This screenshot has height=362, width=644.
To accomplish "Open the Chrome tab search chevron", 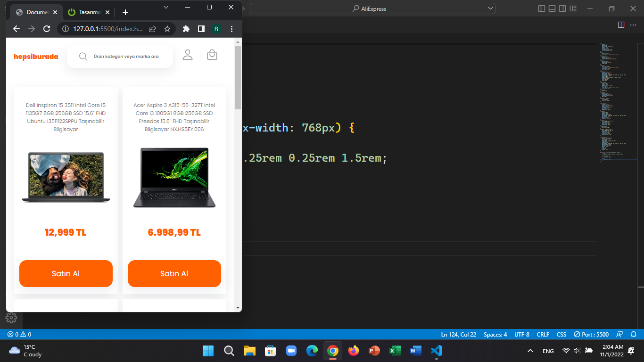I will click(166, 7).
